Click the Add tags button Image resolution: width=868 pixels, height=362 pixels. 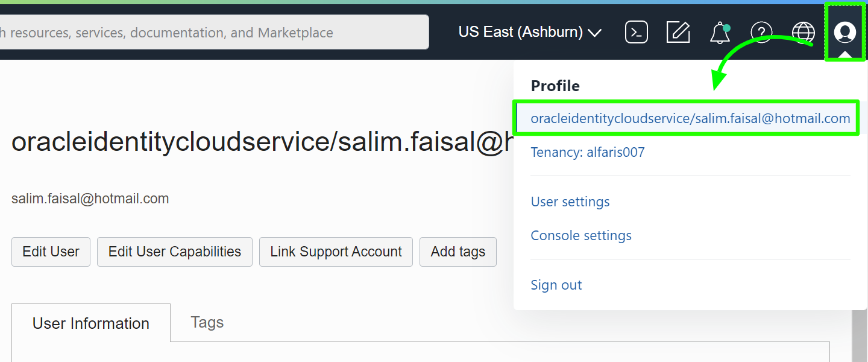[x=458, y=252]
